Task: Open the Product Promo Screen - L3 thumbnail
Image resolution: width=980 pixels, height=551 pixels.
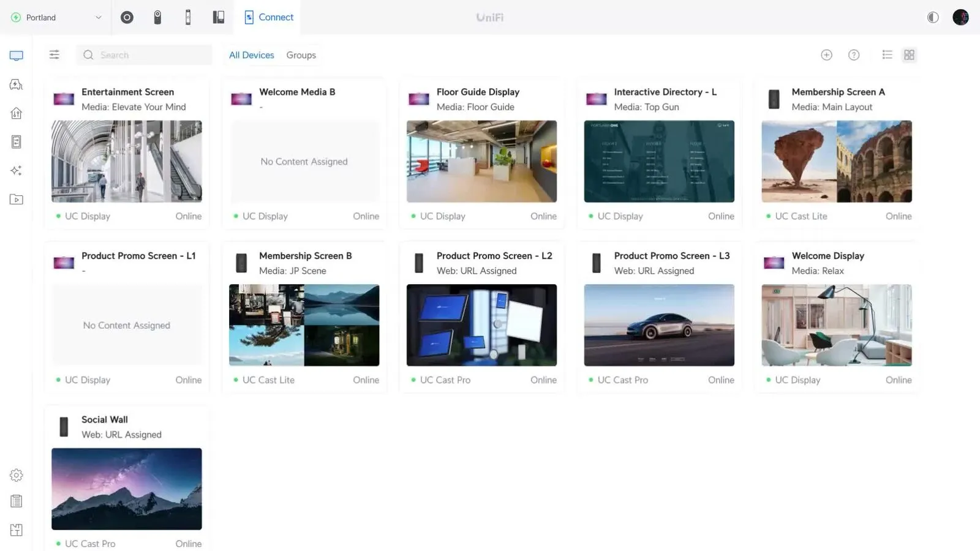Action: [x=659, y=325]
